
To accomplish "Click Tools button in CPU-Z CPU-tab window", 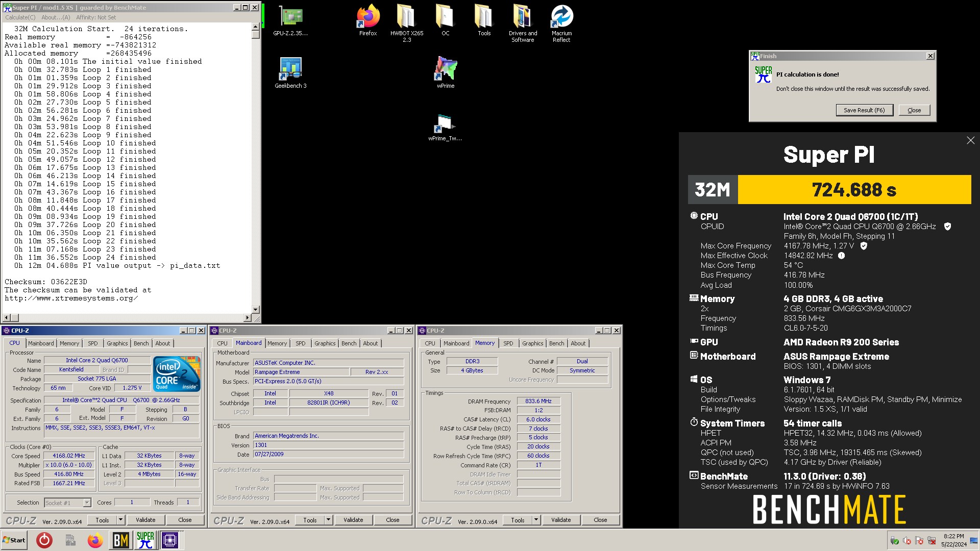I will tap(102, 520).
